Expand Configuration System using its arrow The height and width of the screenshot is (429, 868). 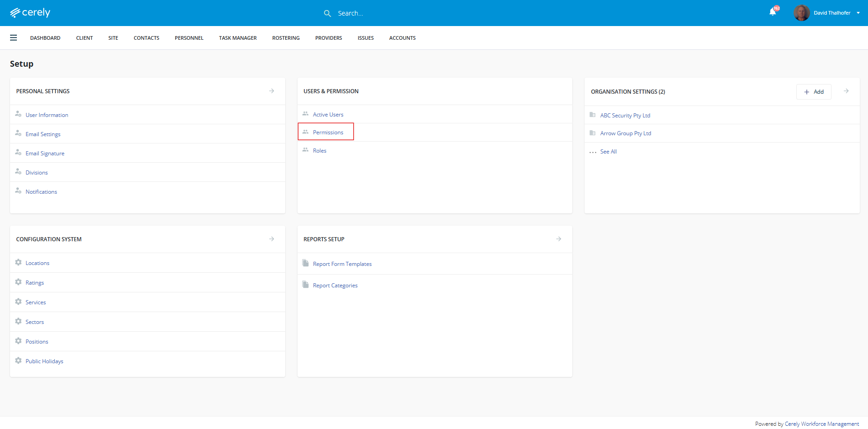click(x=272, y=239)
